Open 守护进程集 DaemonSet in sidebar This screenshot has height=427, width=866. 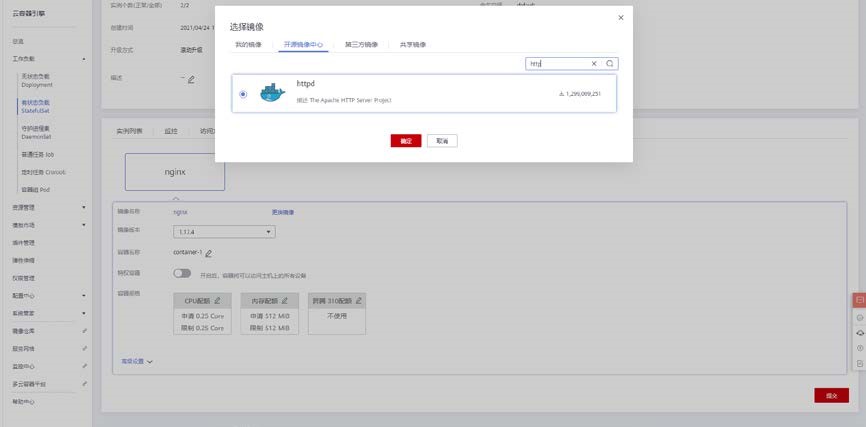36,132
